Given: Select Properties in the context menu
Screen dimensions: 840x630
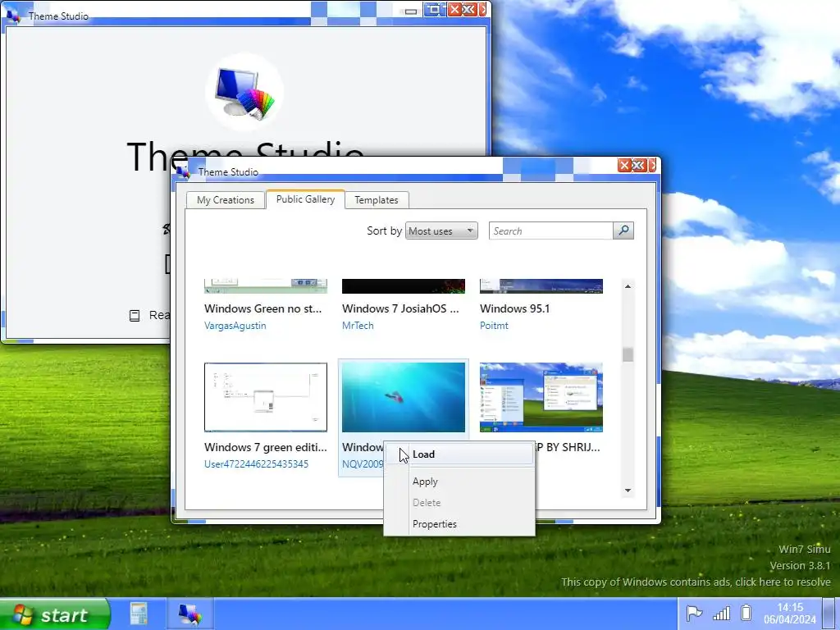Looking at the screenshot, I should (x=459, y=524).
